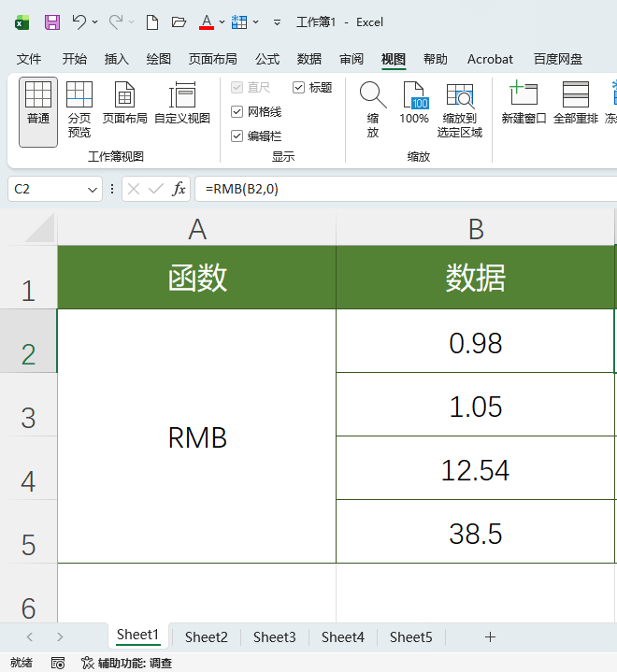The height and width of the screenshot is (672, 617).
Task: Click 全部重排 to arrange windows
Action: point(576,103)
